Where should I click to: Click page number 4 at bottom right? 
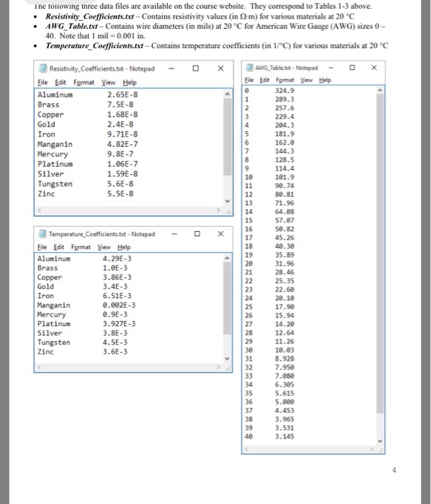[x=394, y=470]
